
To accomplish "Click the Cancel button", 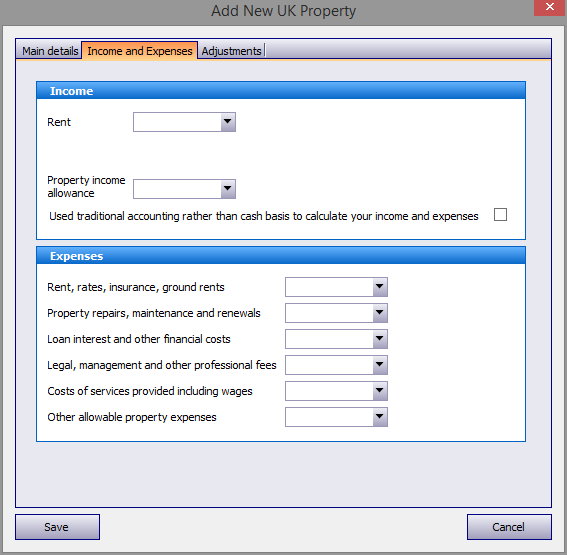I will click(509, 527).
